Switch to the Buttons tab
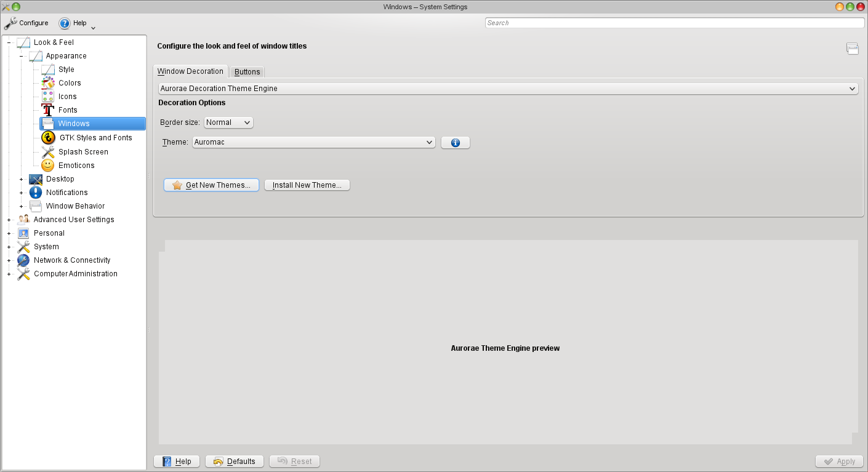868x472 pixels. coord(247,72)
